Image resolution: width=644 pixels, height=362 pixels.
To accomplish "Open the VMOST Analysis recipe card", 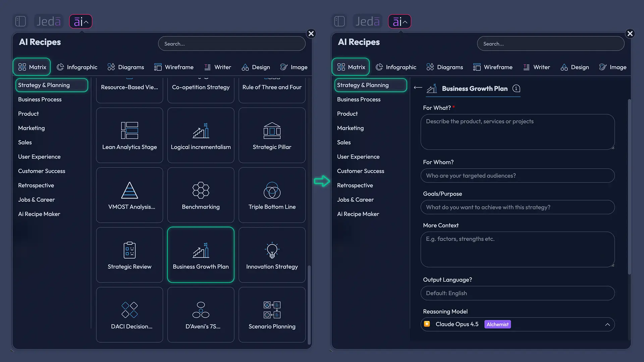I will click(129, 195).
